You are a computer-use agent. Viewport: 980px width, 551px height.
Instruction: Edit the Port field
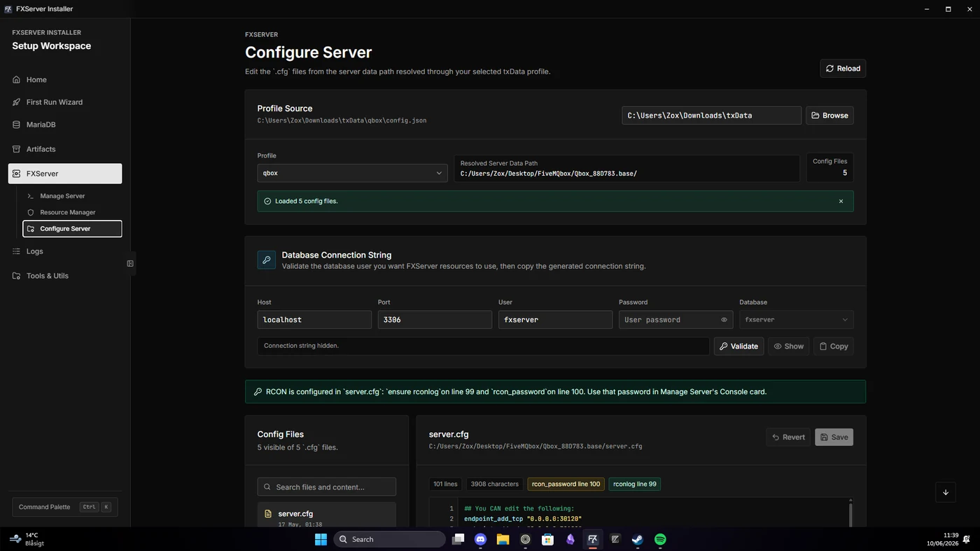click(435, 320)
